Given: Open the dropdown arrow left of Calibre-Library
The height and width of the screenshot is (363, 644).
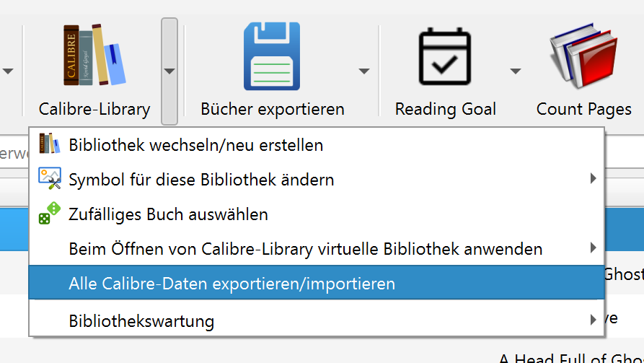Looking at the screenshot, I should pos(9,71).
